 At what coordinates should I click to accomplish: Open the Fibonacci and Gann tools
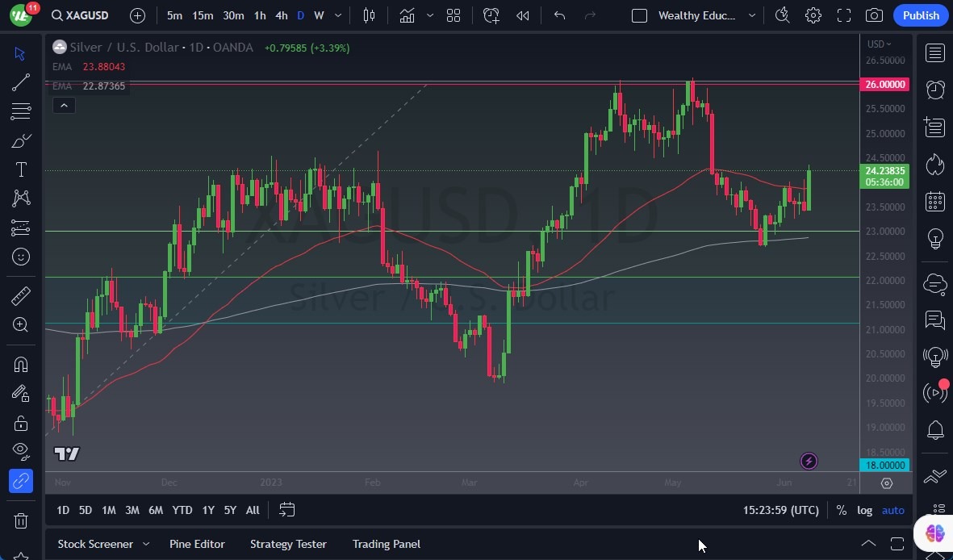(21, 111)
